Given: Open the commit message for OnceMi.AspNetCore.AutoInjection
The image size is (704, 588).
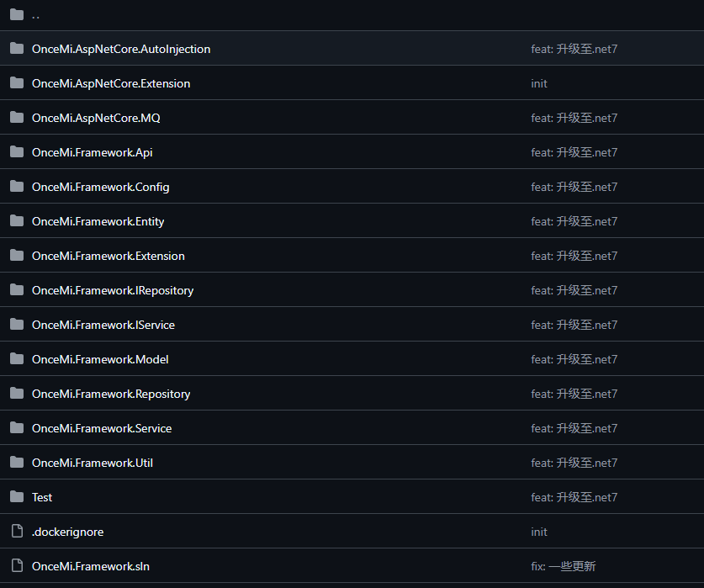Looking at the screenshot, I should (x=574, y=49).
